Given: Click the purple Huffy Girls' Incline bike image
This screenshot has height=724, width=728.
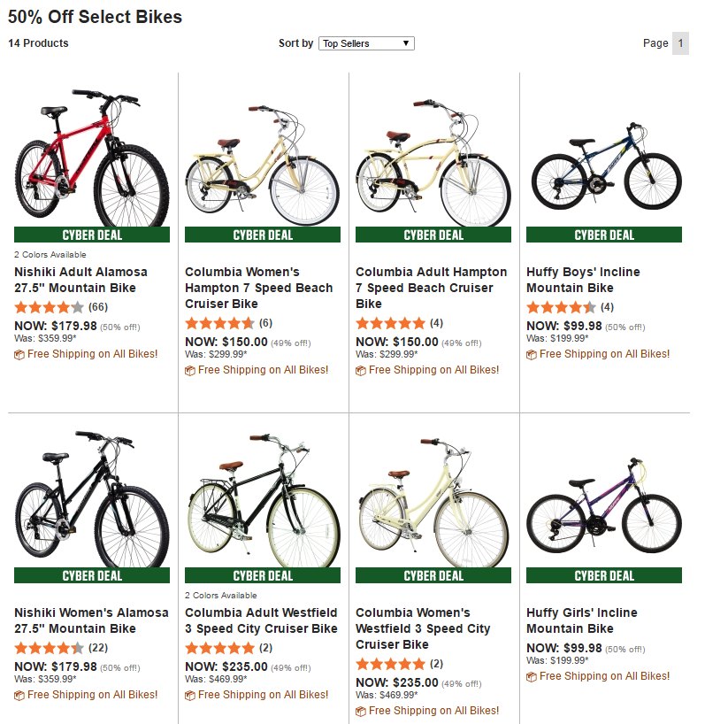Looking at the screenshot, I should click(604, 506).
